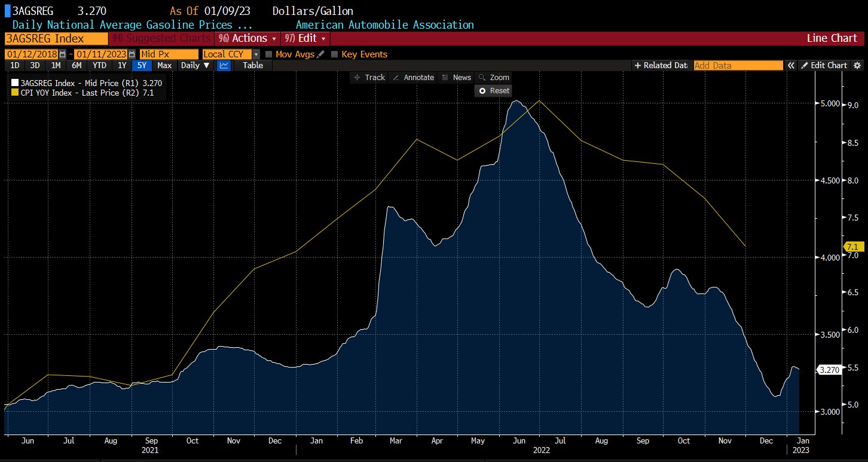Click the Related Data button
The width and height of the screenshot is (868, 462).
click(x=661, y=66)
